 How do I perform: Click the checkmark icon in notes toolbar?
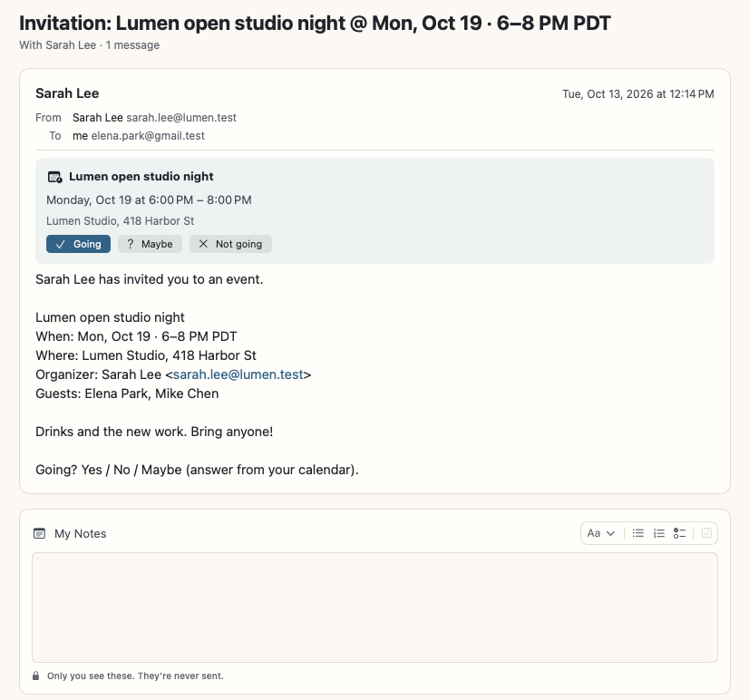point(706,533)
